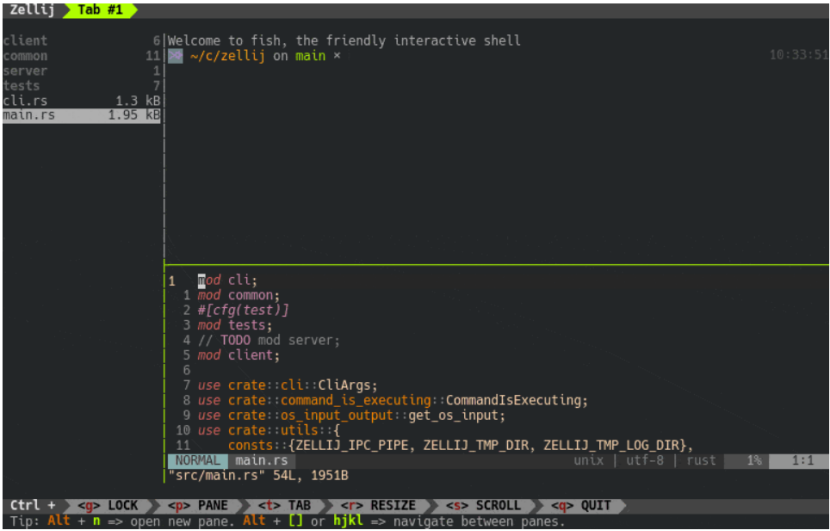Click main.rs buffer name in vim statusline
This screenshot has width=830, height=531.
point(261,461)
